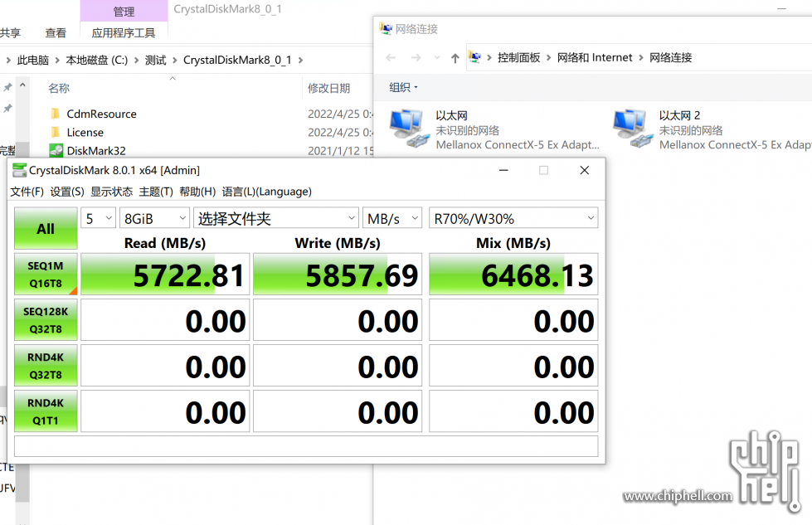Screen dimensions: 812x525
Task: Switch to the 查看 ribbon tab
Action: pos(56,33)
